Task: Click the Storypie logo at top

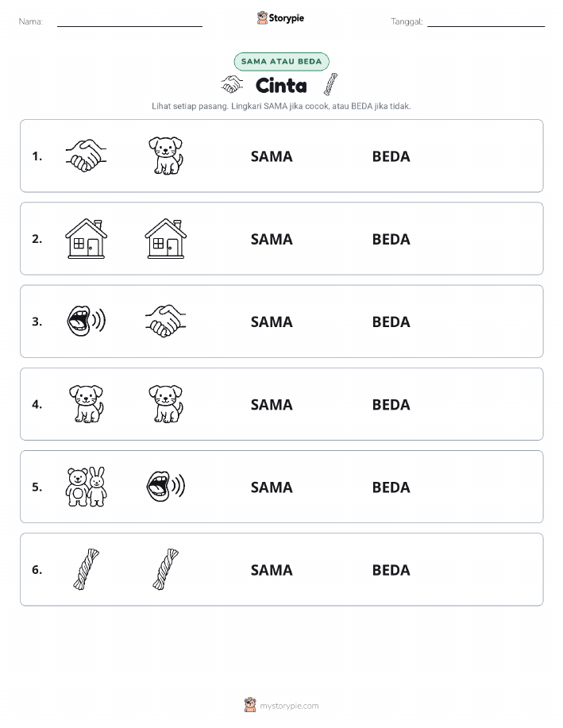Action: tap(280, 18)
